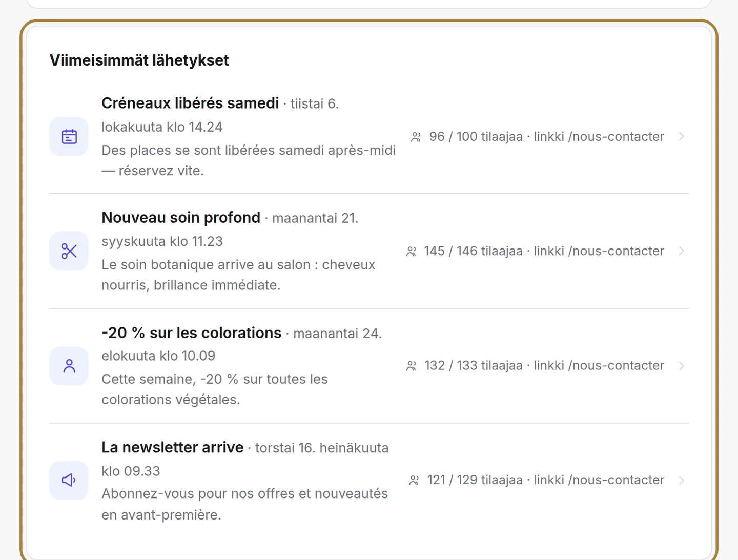738x560 pixels.
Task: Open the Nouveau soin profond row with its chevron
Action: pos(682,251)
